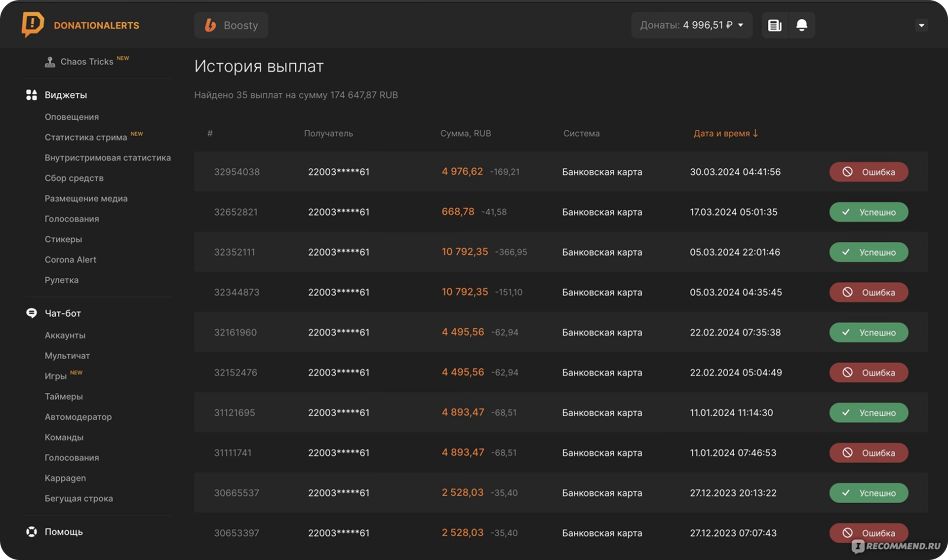The height and width of the screenshot is (560, 948).
Task: Select the payout row numbered 32161960
Action: [235, 332]
